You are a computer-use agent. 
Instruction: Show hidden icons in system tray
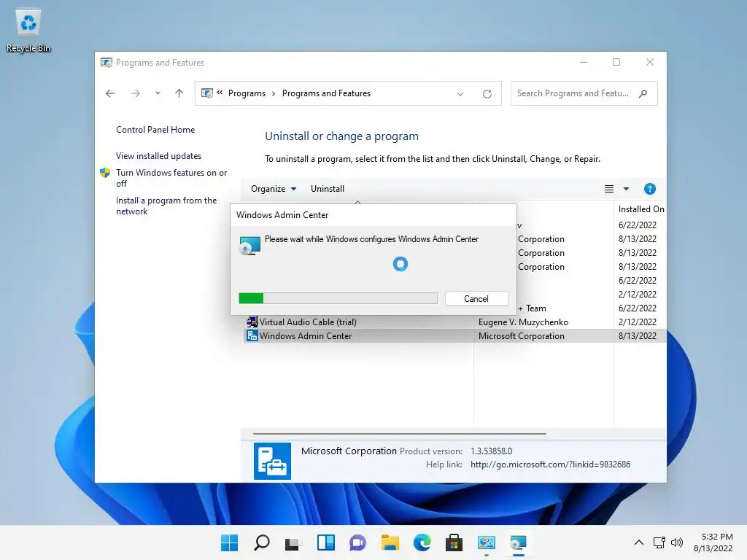pyautogui.click(x=639, y=542)
